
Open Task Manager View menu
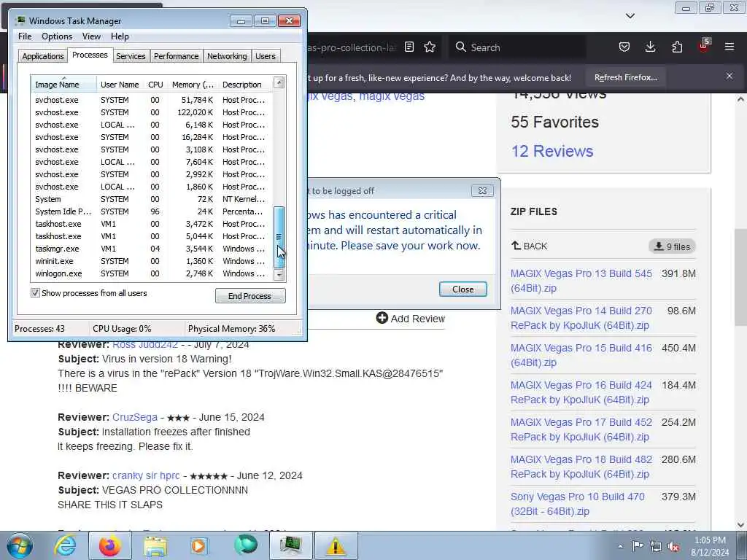click(91, 36)
